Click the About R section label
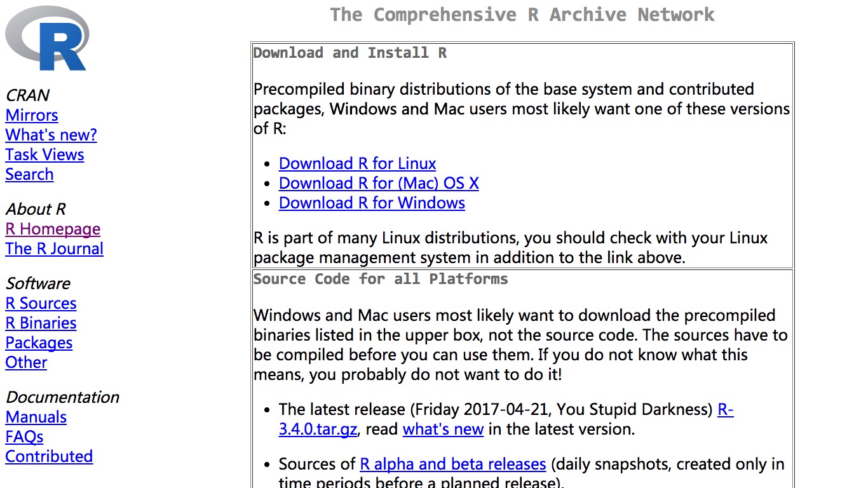868x488 pixels. click(36, 209)
